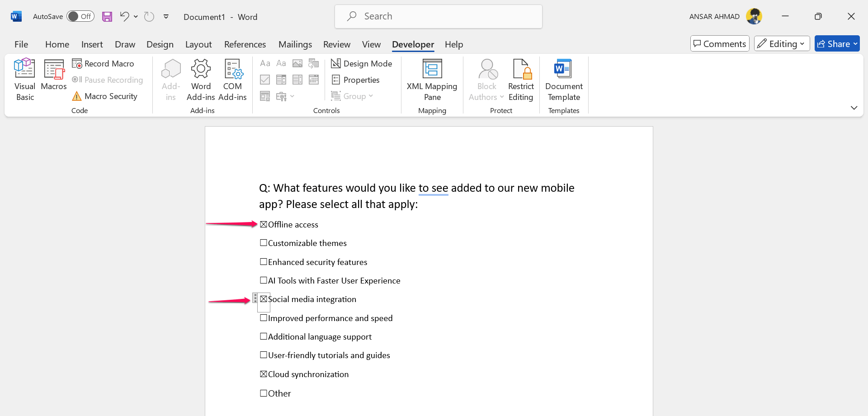Open the Design tab
The width and height of the screenshot is (868, 416).
coord(160,44)
